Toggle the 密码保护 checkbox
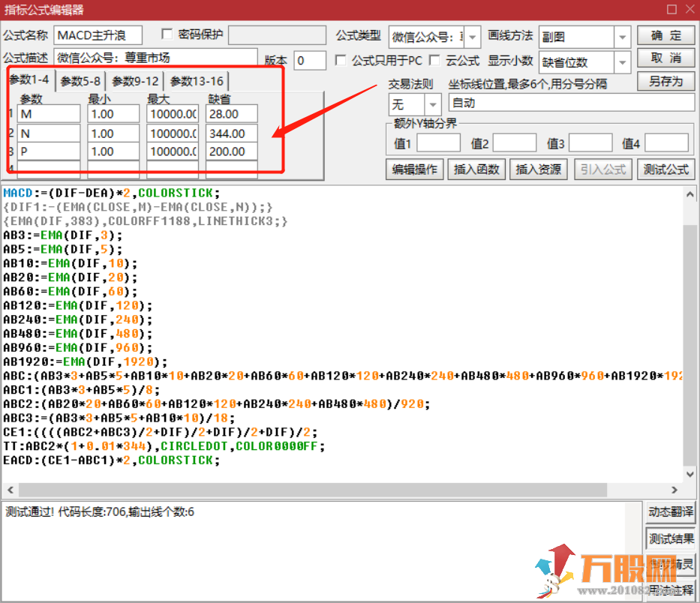Image resolution: width=700 pixels, height=603 pixels. point(167,34)
